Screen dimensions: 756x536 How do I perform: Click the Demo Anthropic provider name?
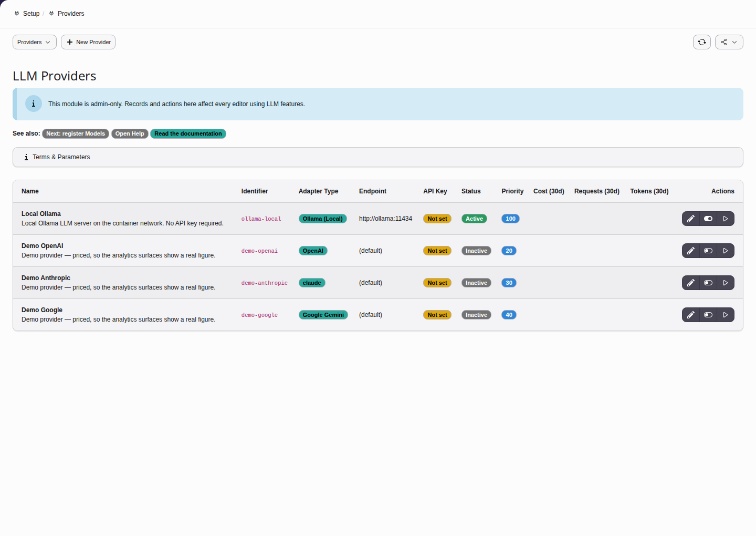pyautogui.click(x=46, y=278)
